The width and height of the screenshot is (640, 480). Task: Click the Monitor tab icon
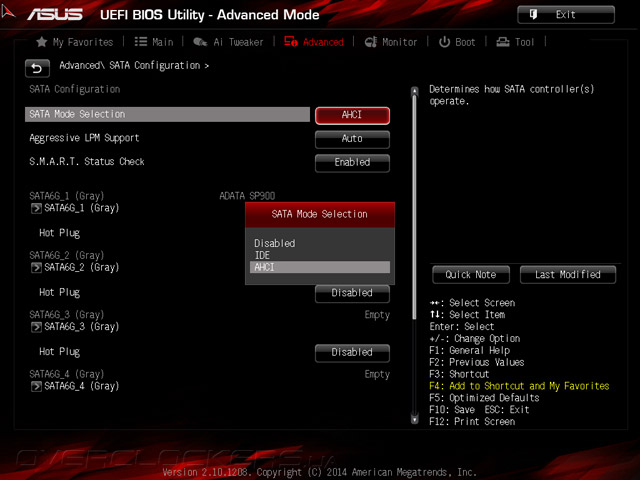pyautogui.click(x=371, y=42)
